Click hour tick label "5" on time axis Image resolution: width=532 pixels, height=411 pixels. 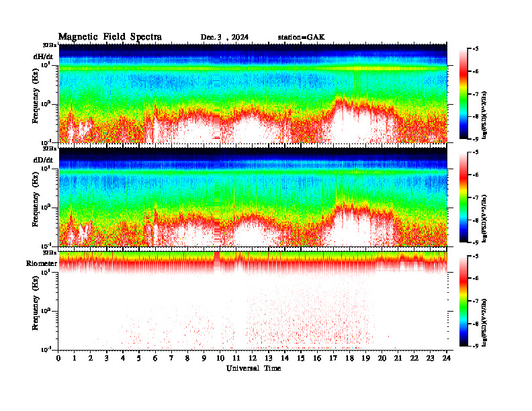139,359
